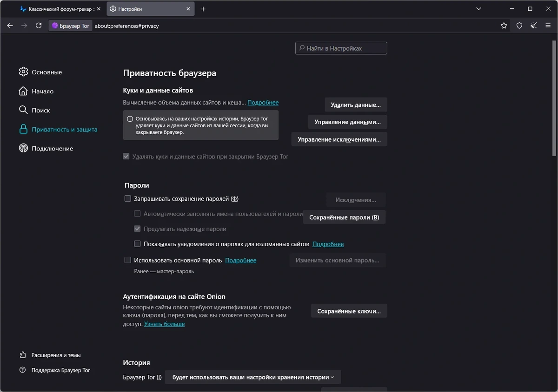
Task: Open Подробнее link for breached sites
Action: tap(328, 244)
